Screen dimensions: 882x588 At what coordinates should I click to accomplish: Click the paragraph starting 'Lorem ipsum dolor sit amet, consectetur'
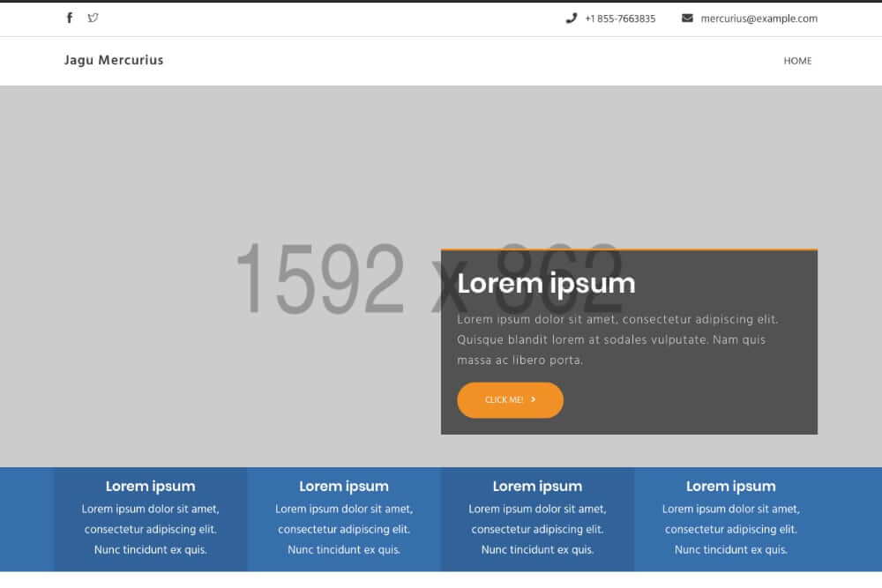(x=617, y=339)
